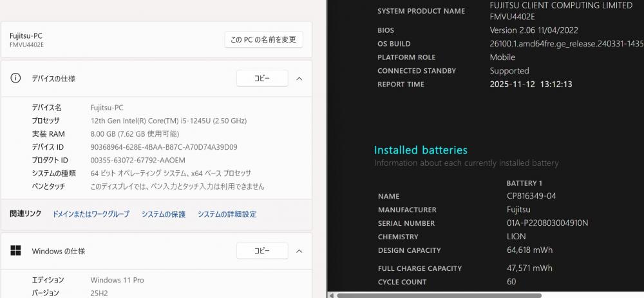Click the プロセッサ label
Viewport: 644px width, 298px height.
pos(46,121)
